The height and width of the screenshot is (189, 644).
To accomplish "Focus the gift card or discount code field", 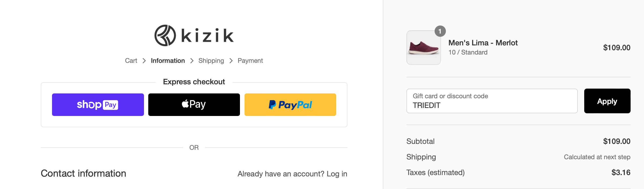I will pyautogui.click(x=492, y=101).
